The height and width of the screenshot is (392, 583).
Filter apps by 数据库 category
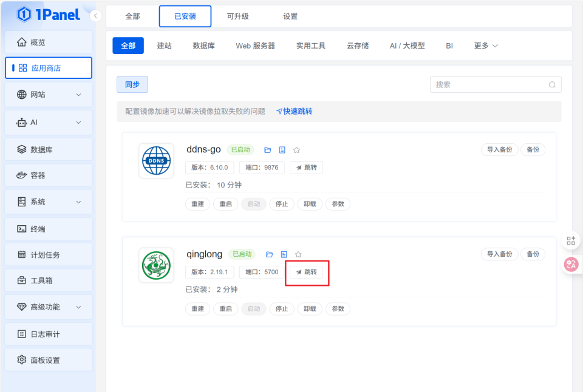(204, 46)
